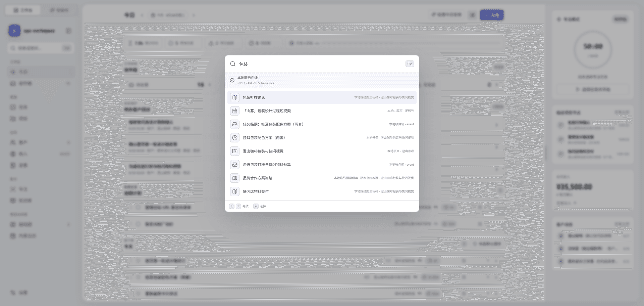644x306 pixels.
Task: Click the inbox icon beside 任务临期：挂耳包装配色方案
Action: pyautogui.click(x=235, y=124)
